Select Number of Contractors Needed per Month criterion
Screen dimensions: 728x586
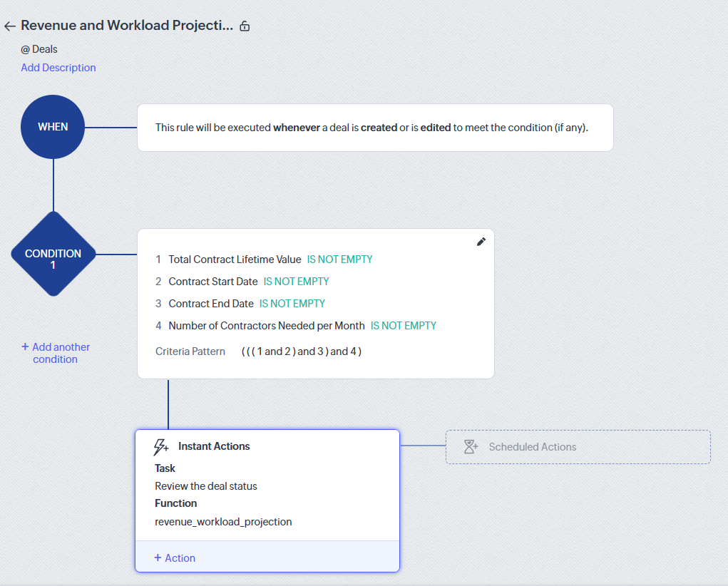pos(266,326)
